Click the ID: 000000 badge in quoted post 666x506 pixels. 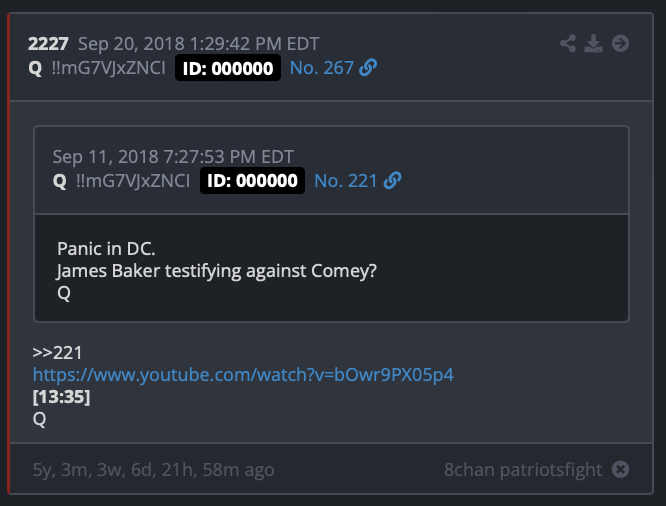(x=252, y=181)
